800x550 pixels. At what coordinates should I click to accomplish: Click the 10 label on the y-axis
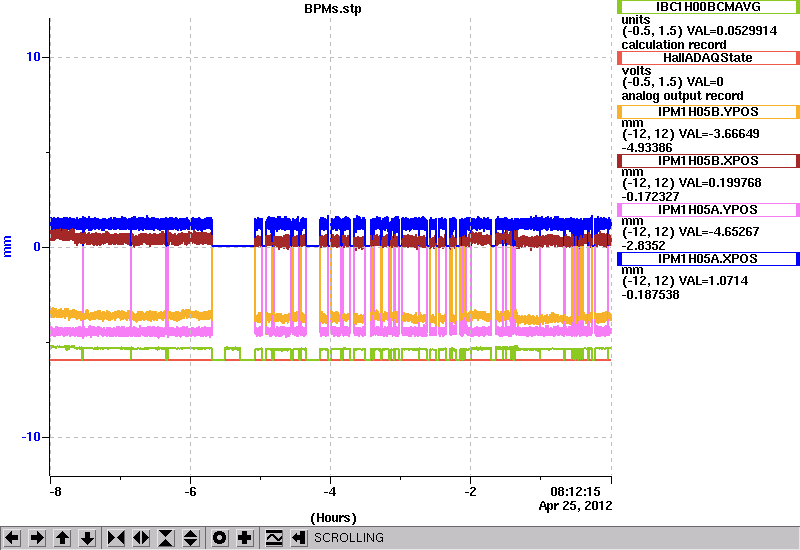[x=33, y=57]
